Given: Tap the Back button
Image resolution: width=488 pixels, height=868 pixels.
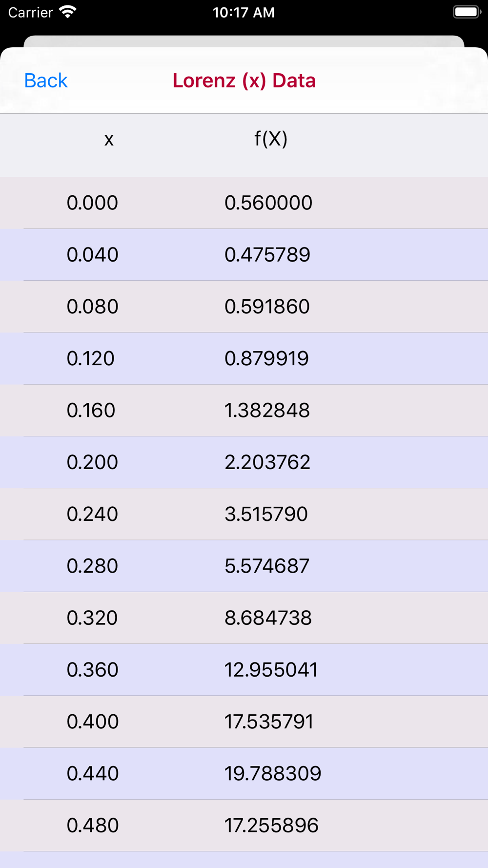Looking at the screenshot, I should point(46,81).
